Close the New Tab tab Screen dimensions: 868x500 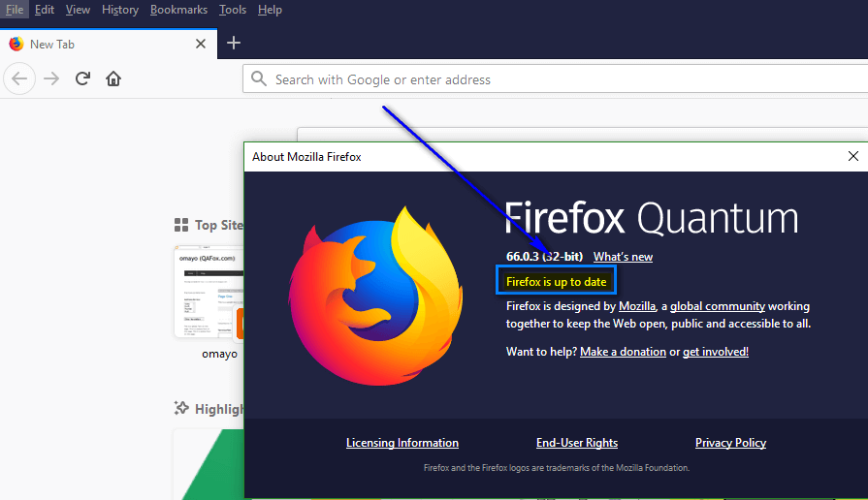(201, 44)
